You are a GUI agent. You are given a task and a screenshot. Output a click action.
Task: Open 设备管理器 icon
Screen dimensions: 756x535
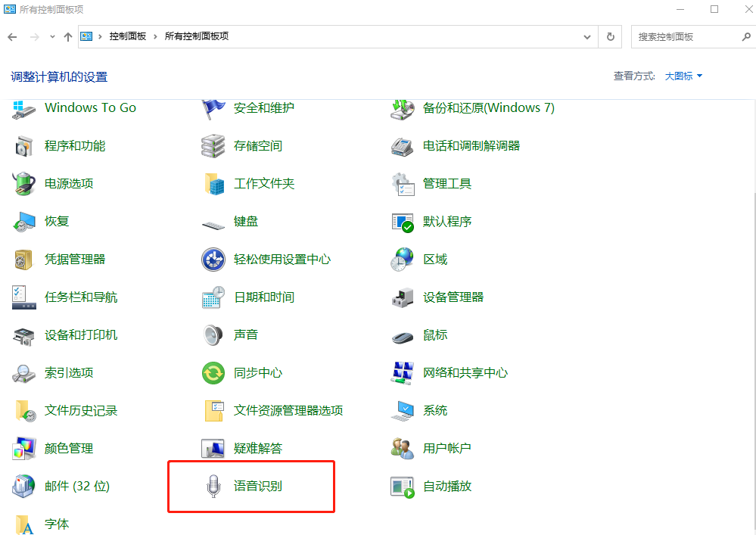point(402,297)
